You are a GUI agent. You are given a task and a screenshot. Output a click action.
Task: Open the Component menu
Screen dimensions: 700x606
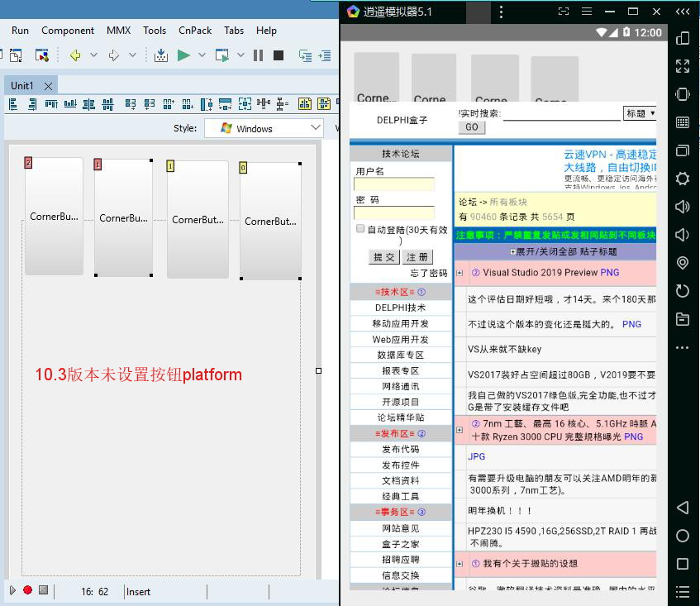(68, 31)
